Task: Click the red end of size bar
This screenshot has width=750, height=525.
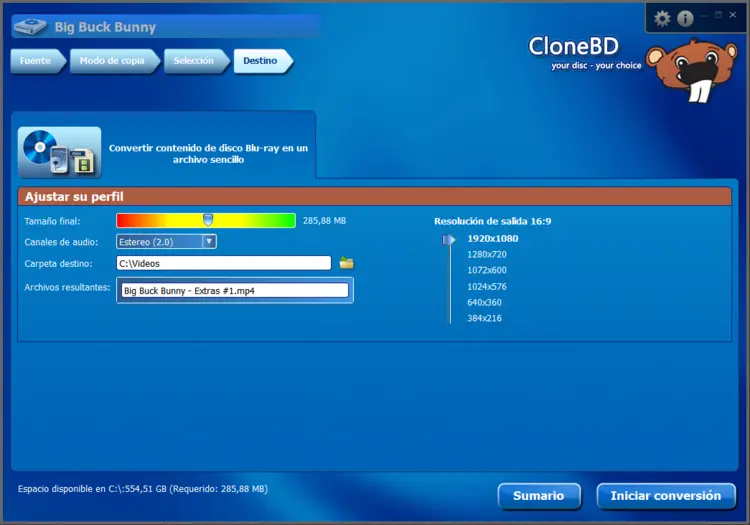Action: click(x=123, y=220)
